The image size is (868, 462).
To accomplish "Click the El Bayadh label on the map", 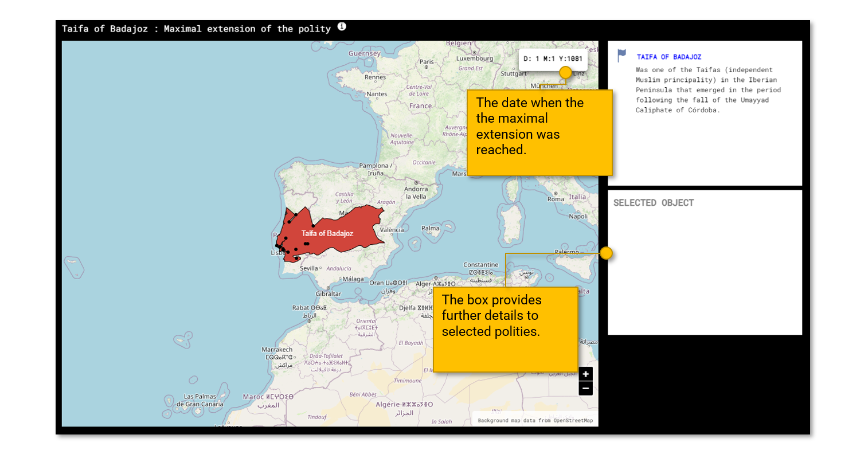I will pyautogui.click(x=410, y=343).
